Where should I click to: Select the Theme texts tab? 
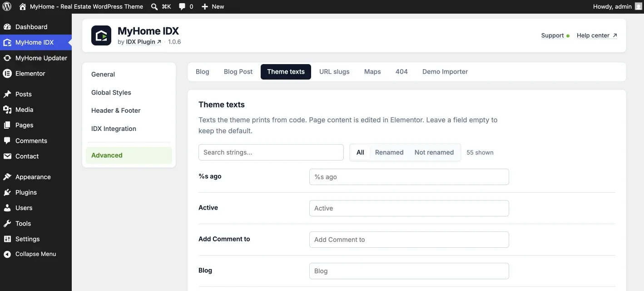point(286,72)
